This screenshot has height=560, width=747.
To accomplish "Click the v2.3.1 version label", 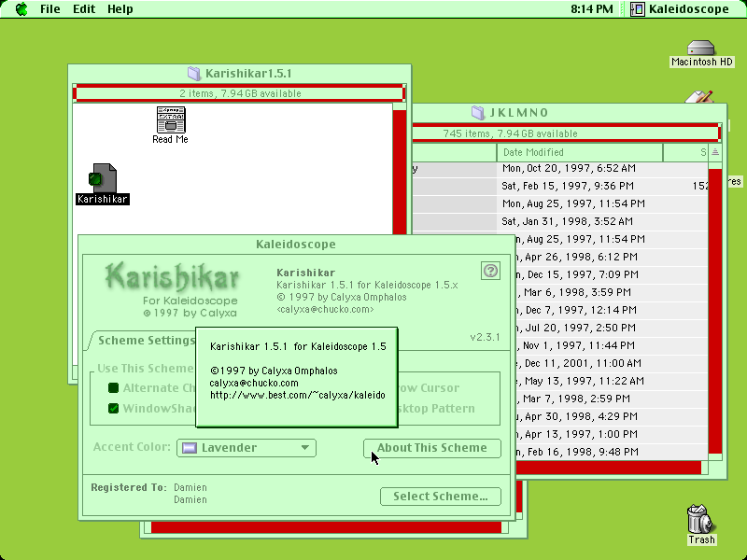I will (x=485, y=338).
